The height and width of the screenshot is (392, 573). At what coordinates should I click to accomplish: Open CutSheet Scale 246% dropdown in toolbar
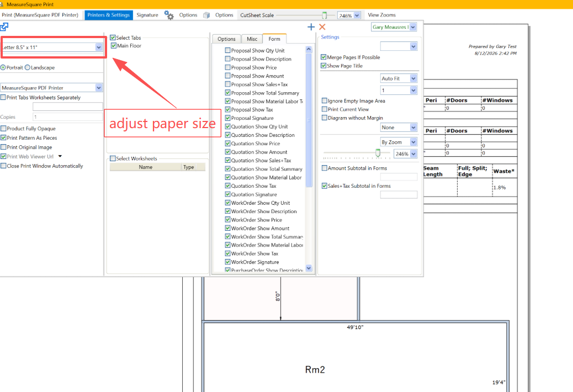(x=357, y=15)
